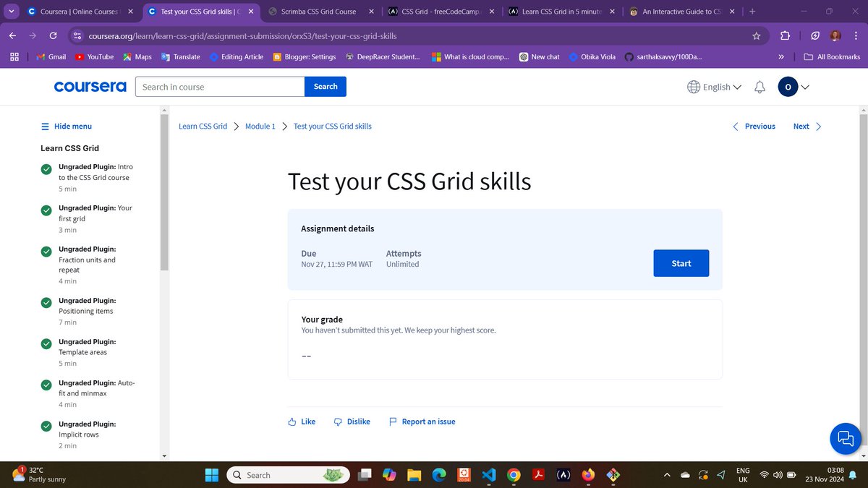Image resolution: width=868 pixels, height=488 pixels.
Task: Go to the Coursera home logo
Action: [x=90, y=87]
